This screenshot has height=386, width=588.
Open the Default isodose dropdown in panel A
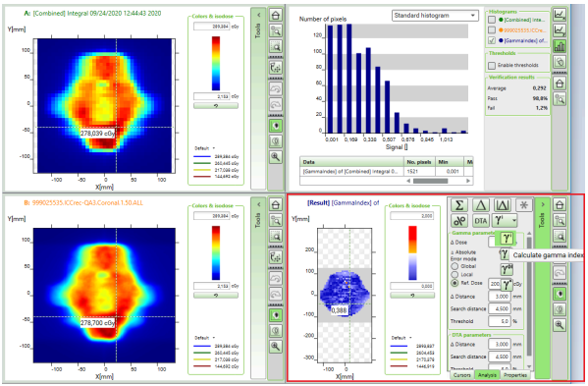click(x=205, y=148)
